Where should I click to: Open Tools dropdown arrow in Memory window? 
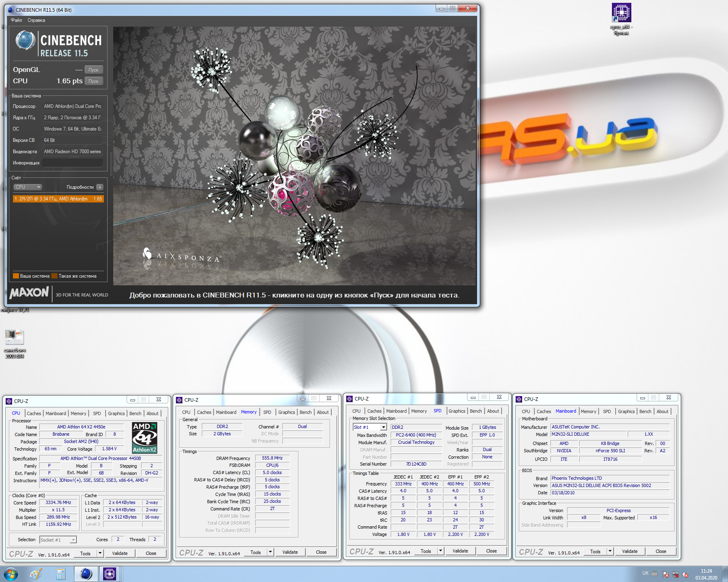tap(271, 552)
